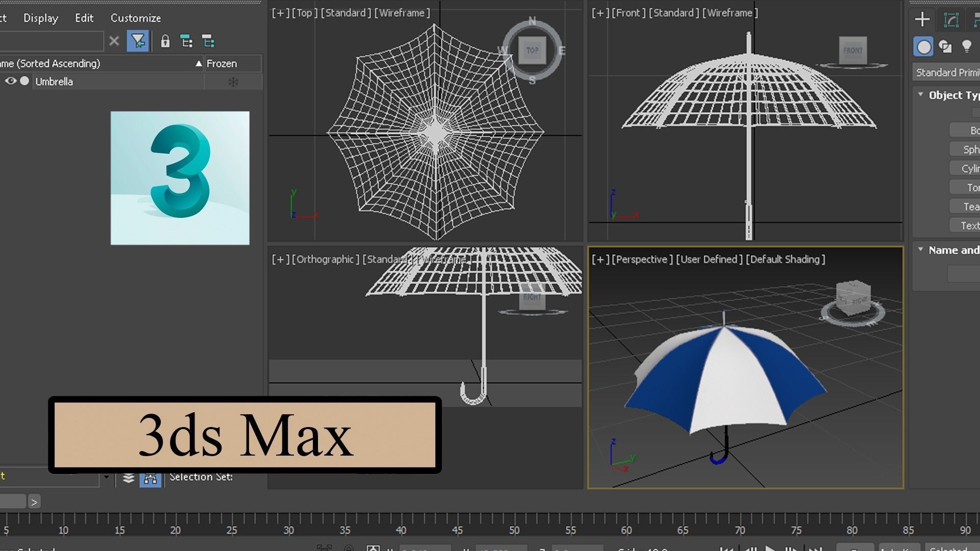
Task: Open the [Standard] menu in Top viewport
Action: click(x=346, y=13)
